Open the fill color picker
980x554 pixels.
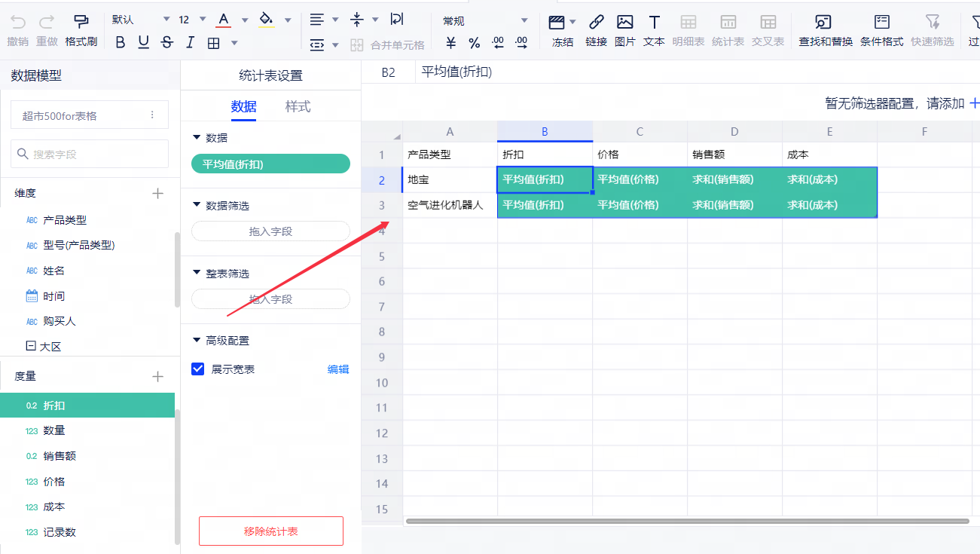click(288, 20)
